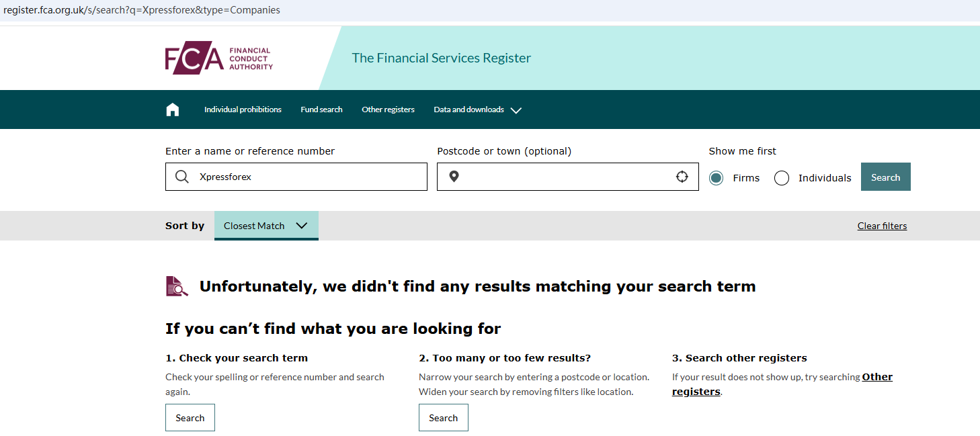Focus the name or reference number field

(x=309, y=177)
